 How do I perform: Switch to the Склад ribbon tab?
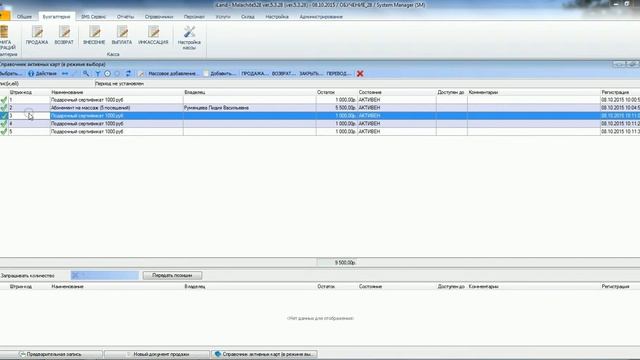pos(247,17)
